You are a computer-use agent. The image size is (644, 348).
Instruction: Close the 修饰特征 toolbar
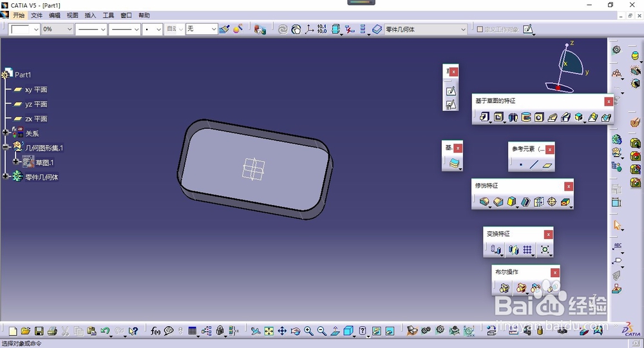[569, 186]
